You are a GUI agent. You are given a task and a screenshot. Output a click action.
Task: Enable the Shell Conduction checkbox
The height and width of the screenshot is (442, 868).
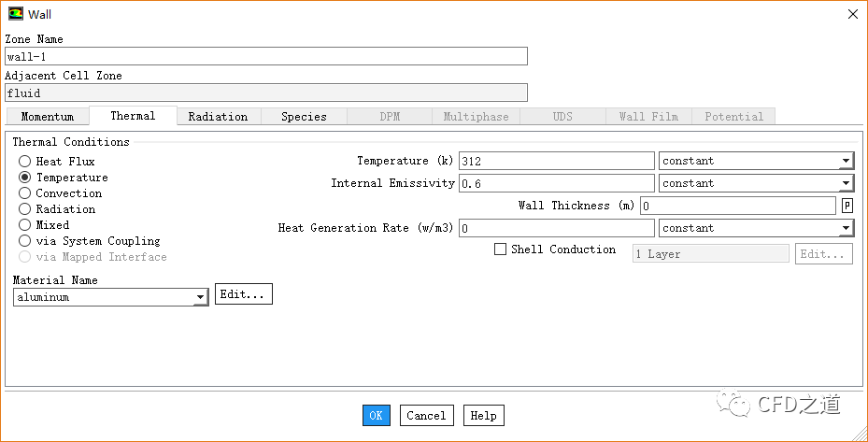(501, 250)
